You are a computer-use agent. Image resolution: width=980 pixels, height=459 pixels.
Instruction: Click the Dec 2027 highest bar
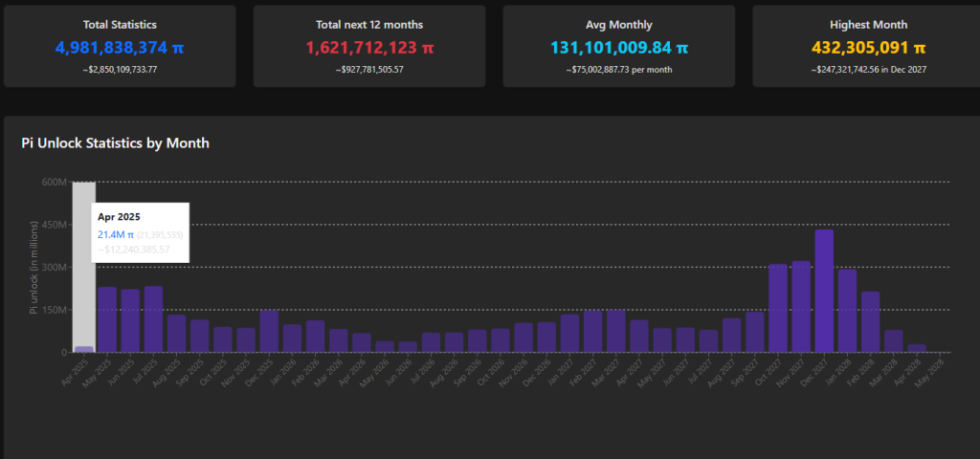pyautogui.click(x=824, y=291)
